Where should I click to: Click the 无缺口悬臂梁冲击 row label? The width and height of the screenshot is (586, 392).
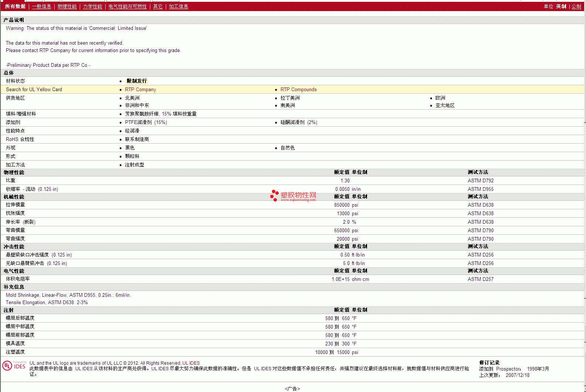pos(37,264)
